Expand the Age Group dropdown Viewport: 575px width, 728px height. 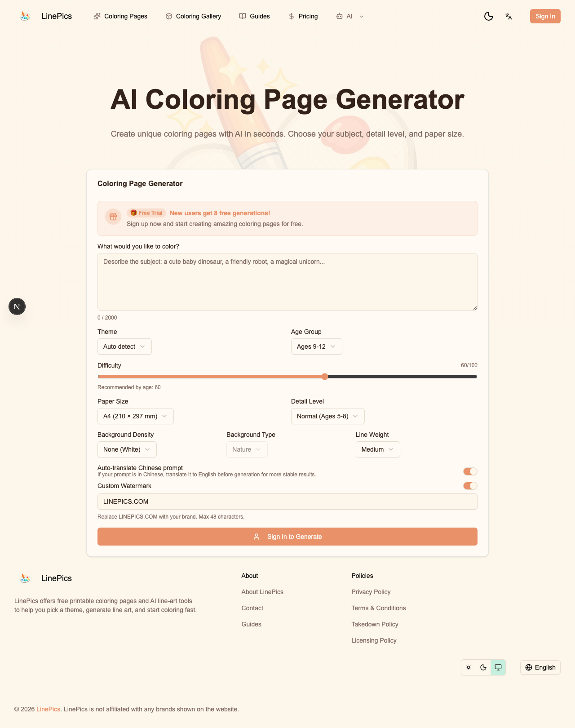pos(316,346)
